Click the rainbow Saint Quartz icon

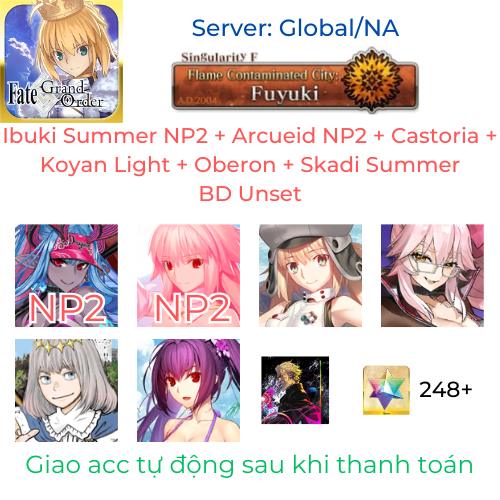(386, 390)
